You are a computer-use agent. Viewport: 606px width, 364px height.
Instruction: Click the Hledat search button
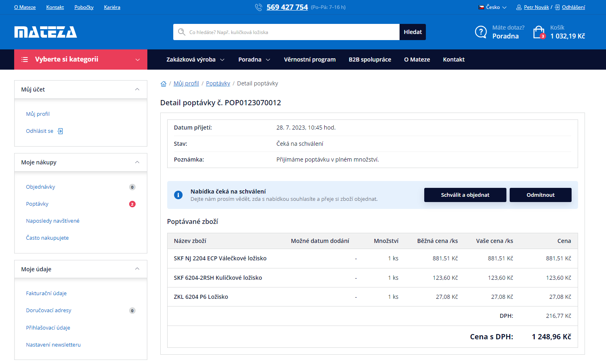pos(413,32)
